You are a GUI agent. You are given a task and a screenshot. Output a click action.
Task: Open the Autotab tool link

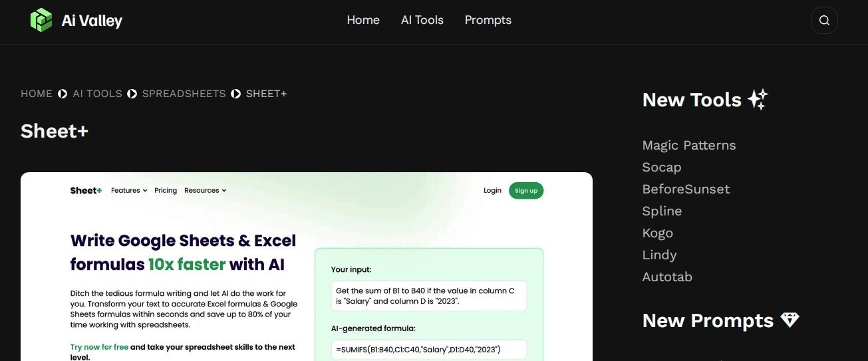[x=667, y=277]
